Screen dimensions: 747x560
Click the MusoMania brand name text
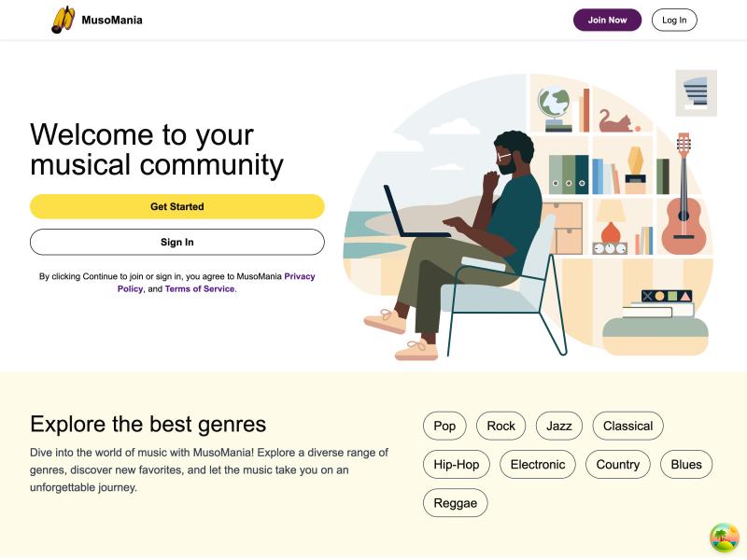(x=112, y=20)
